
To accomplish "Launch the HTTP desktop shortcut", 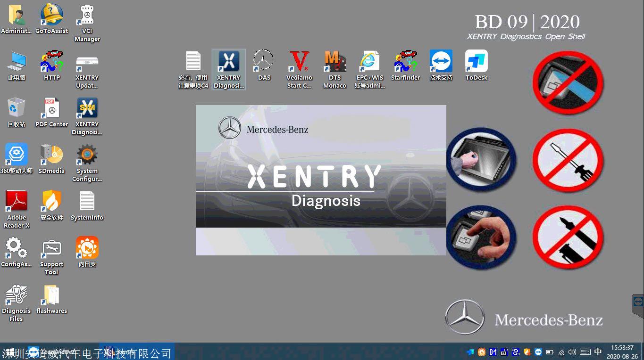I will coord(52,66).
